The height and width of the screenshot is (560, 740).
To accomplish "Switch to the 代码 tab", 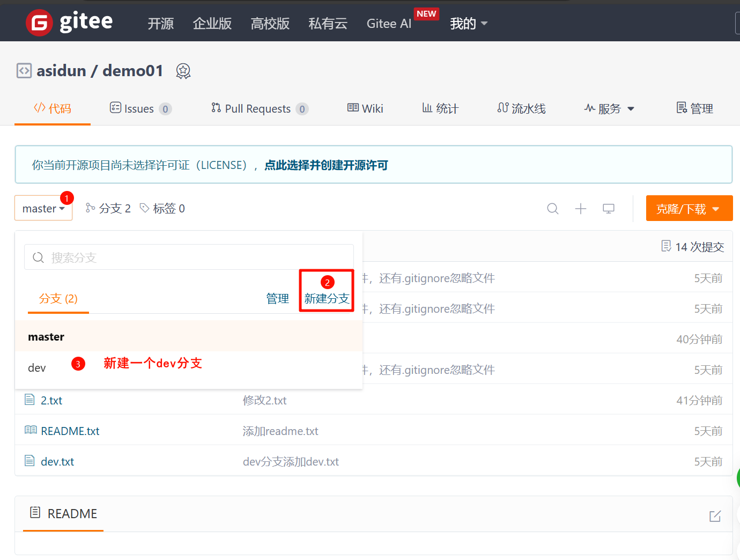I will (x=53, y=108).
